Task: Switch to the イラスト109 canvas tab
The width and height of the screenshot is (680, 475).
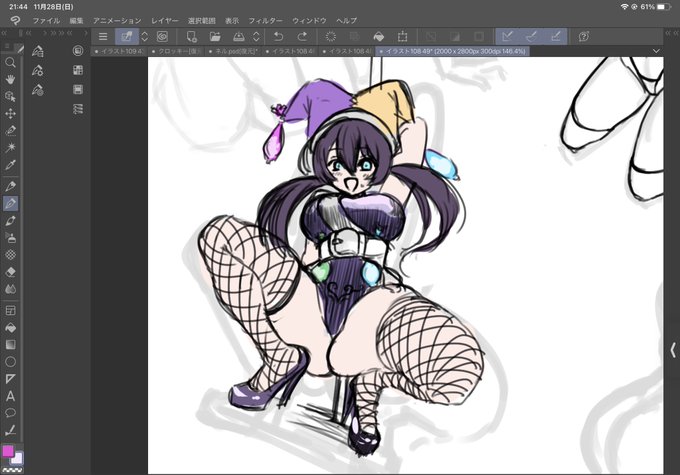Action: [x=119, y=51]
